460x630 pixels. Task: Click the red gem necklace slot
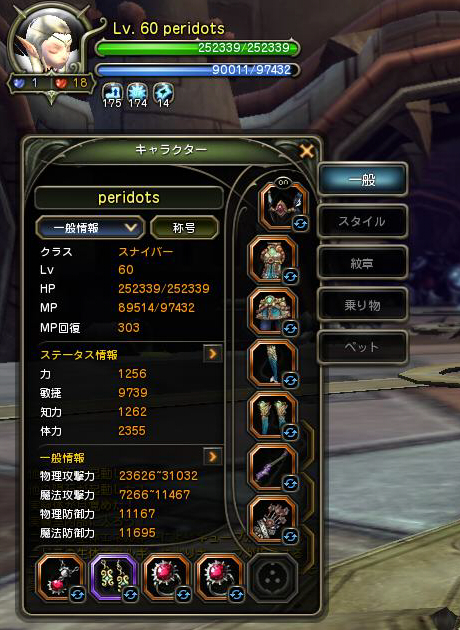(x=61, y=578)
